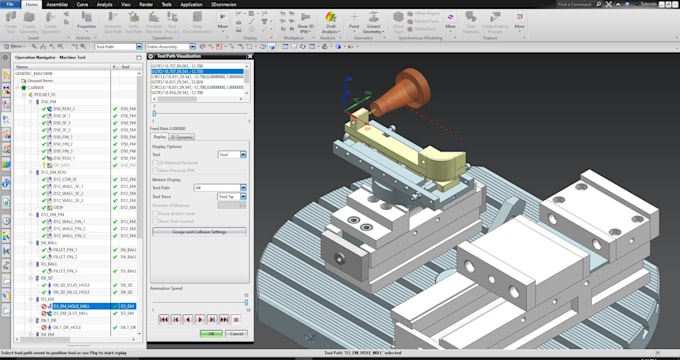Open the Menu dropdown on the toolbar
The height and width of the screenshot is (360, 680).
15,46
